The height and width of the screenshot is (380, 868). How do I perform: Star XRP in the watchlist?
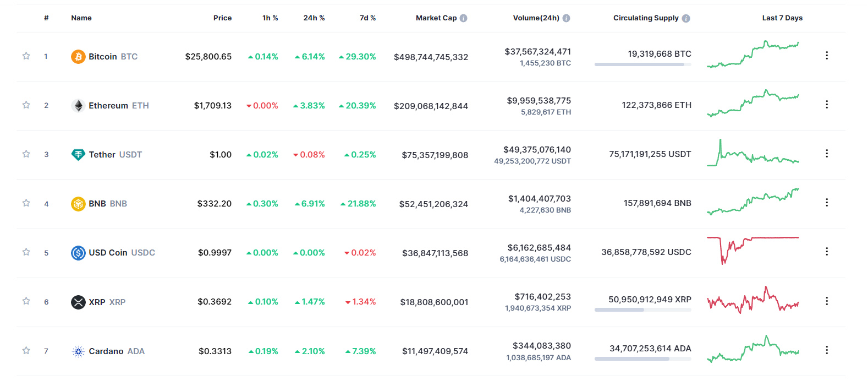pyautogui.click(x=26, y=301)
